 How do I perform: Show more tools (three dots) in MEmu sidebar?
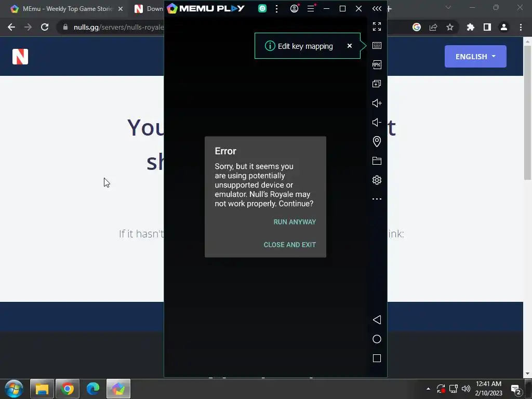click(377, 199)
